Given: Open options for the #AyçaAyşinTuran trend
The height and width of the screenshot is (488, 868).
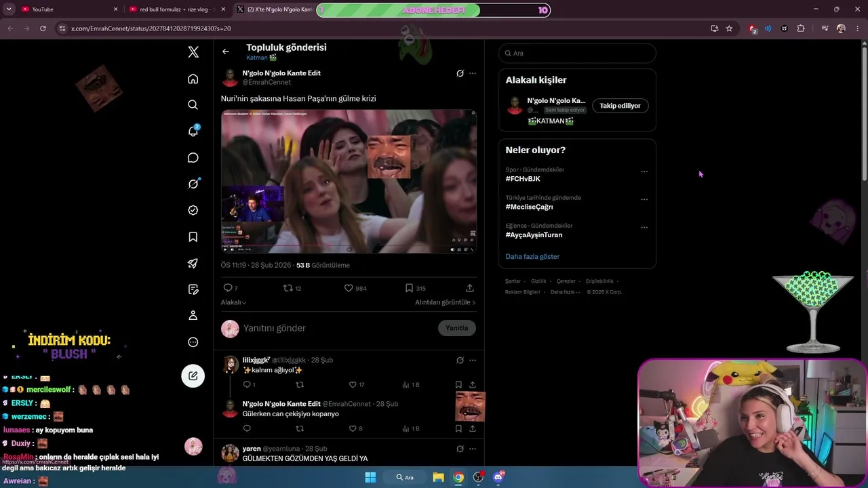Looking at the screenshot, I should click(644, 227).
